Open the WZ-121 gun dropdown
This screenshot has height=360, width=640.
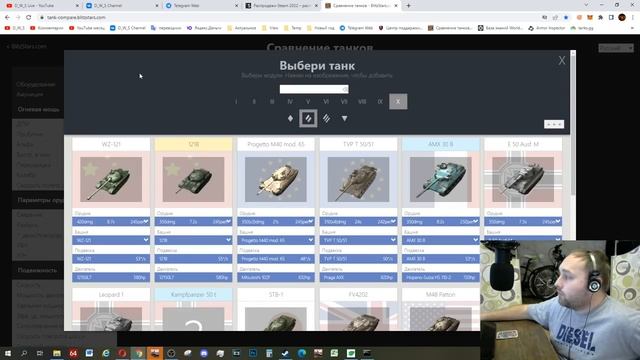click(111, 222)
